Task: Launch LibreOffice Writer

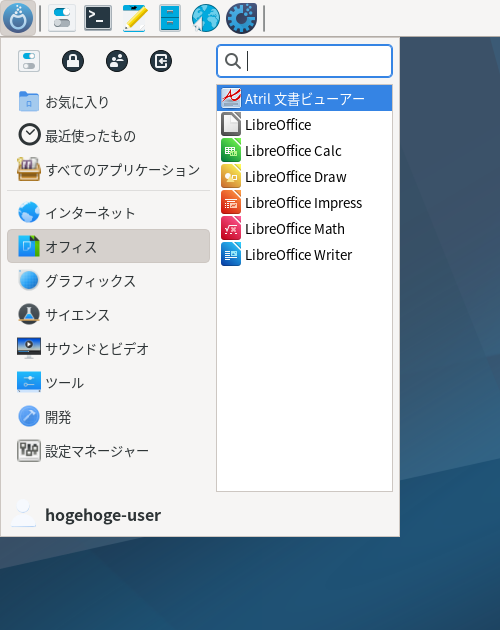Action: (x=305, y=254)
